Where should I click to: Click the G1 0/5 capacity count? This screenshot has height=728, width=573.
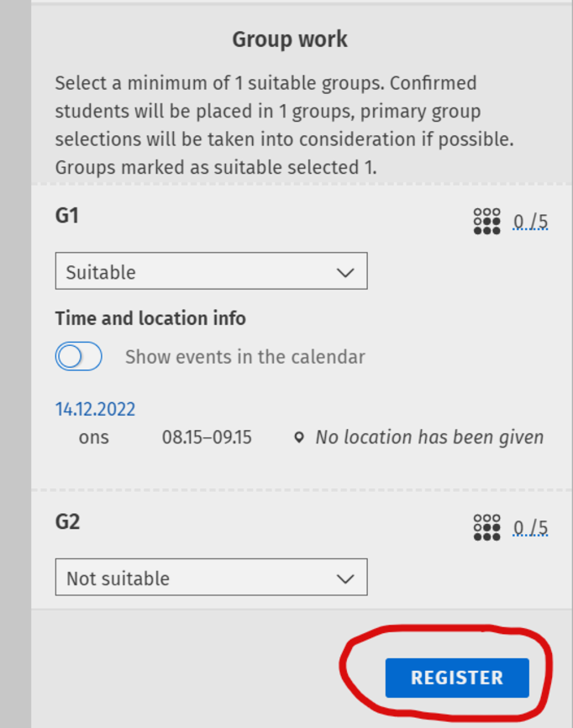[x=530, y=222]
